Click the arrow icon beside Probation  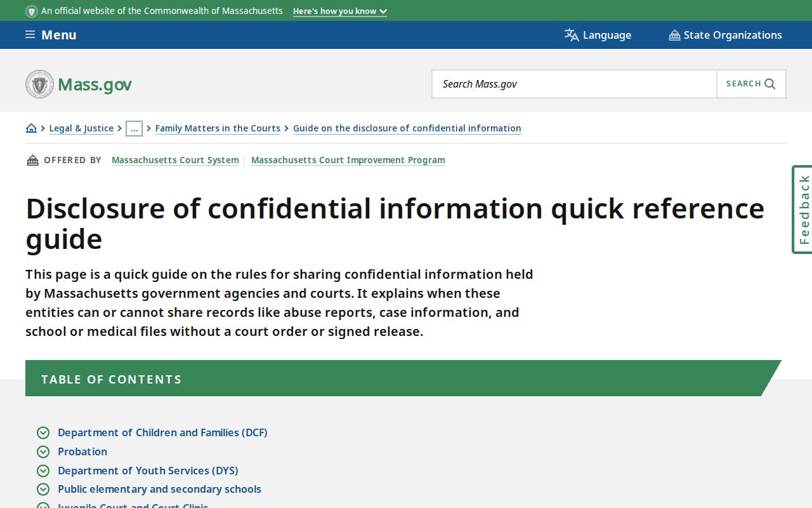coord(43,451)
